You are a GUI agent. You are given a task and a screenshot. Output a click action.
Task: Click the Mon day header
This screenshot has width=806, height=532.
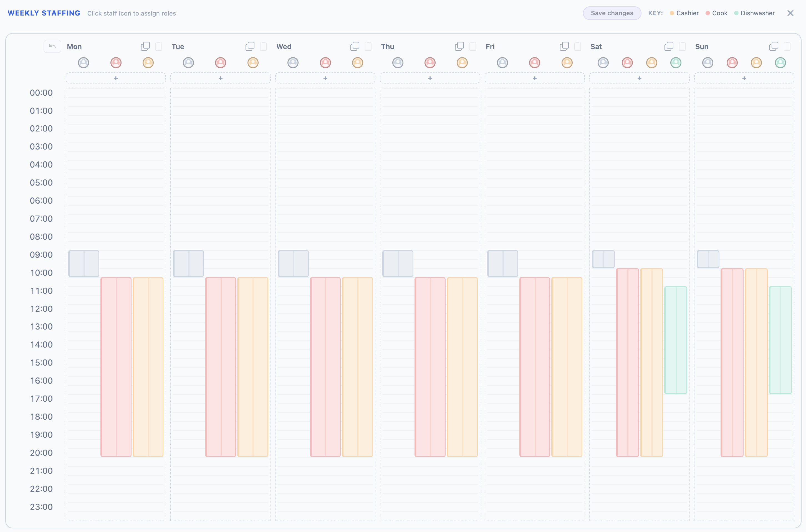click(74, 47)
